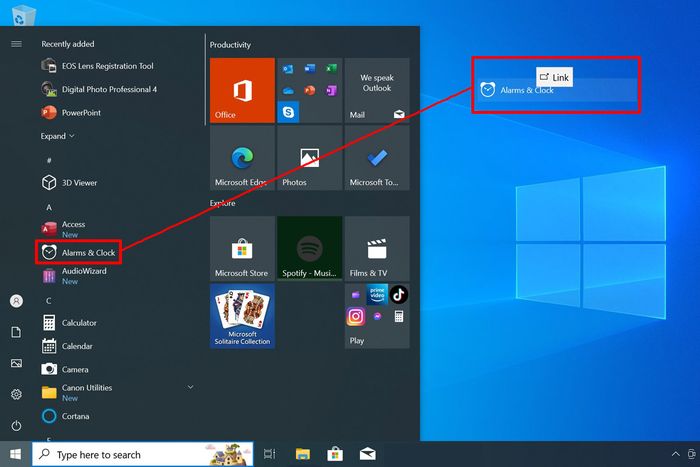Open the Photos tile
This screenshot has width=700, height=467.
tap(310, 158)
